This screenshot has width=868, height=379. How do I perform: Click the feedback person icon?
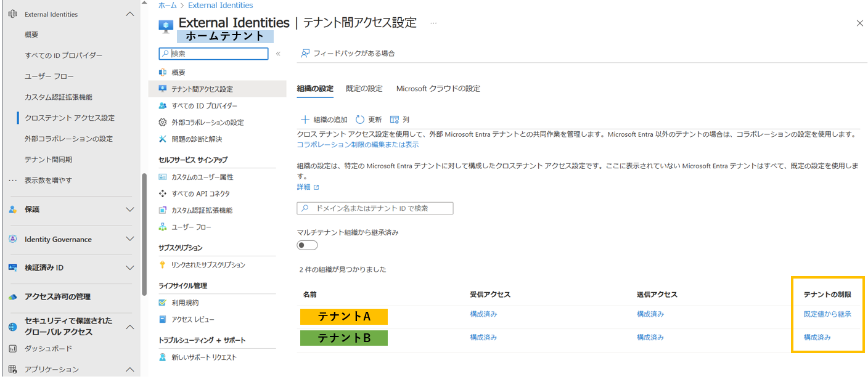(x=305, y=53)
